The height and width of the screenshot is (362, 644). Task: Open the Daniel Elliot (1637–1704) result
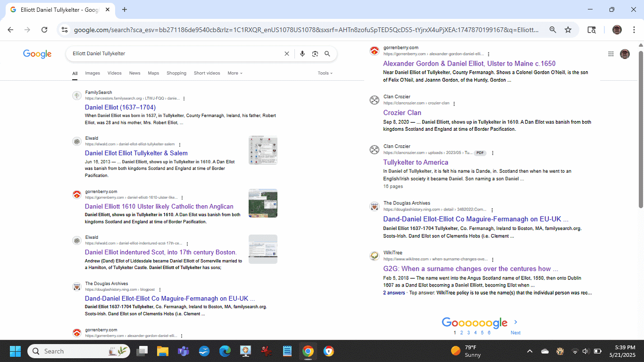pyautogui.click(x=120, y=107)
